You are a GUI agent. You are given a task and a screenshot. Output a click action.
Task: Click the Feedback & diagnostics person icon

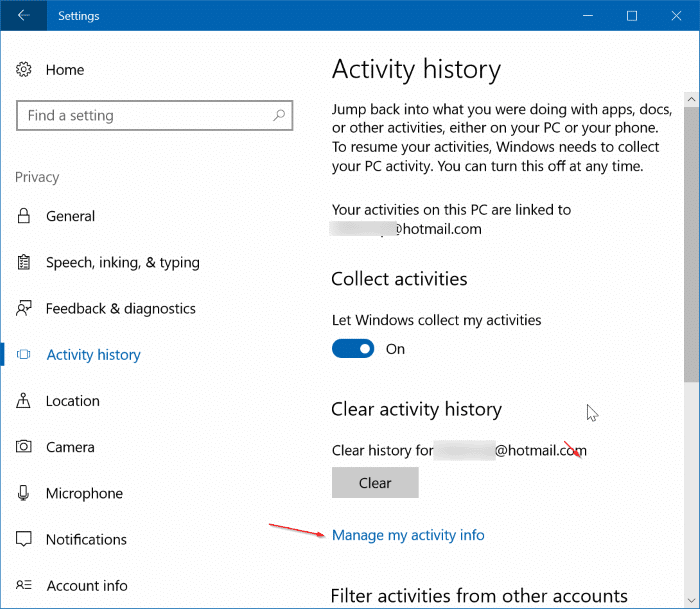tap(24, 308)
